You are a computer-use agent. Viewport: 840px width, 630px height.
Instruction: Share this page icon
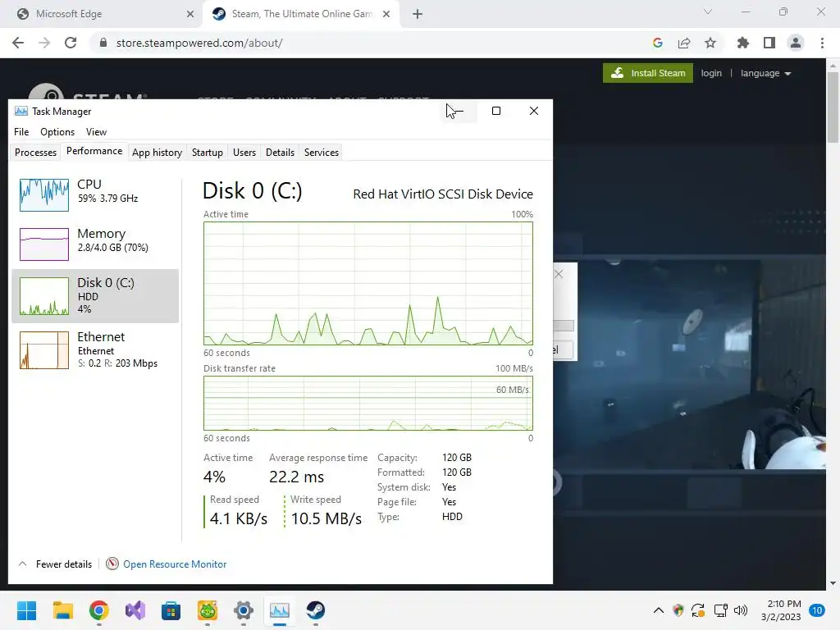coord(684,43)
